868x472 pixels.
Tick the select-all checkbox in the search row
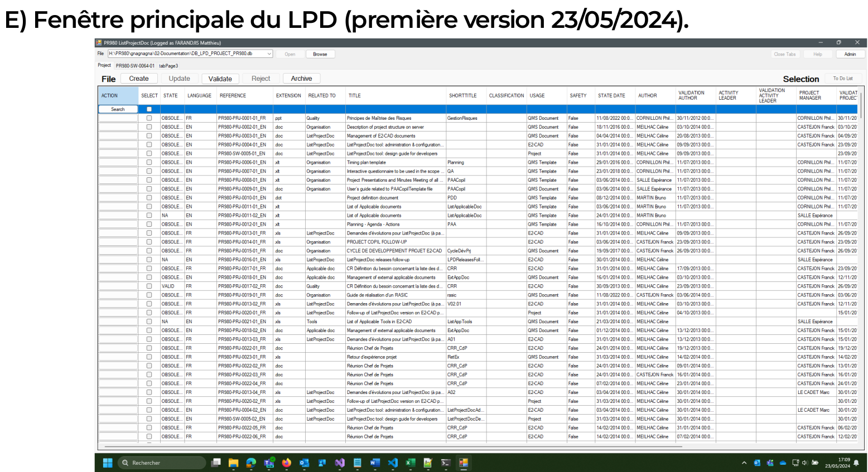point(149,109)
